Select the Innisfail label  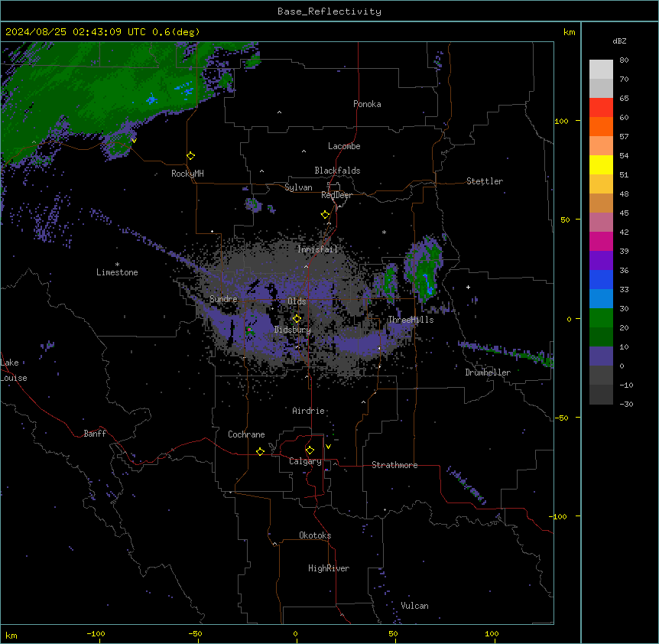coord(317,249)
